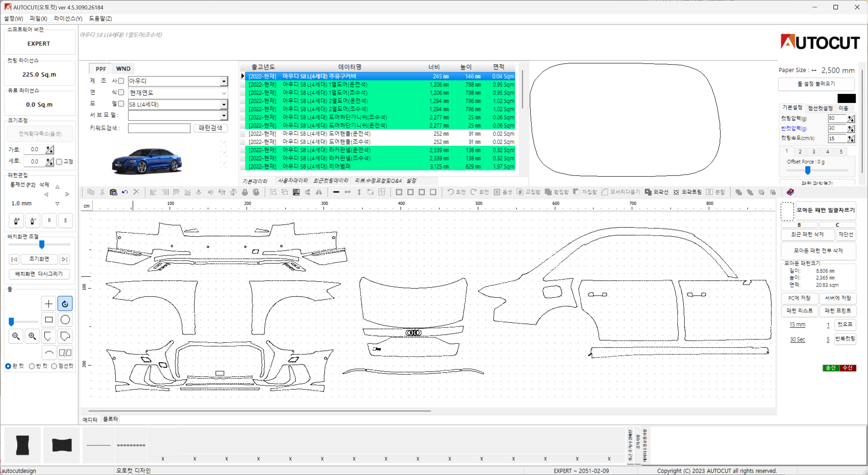Select the dotted cut (점선컷) radio button
This screenshot has height=475, width=868.
pos(54,366)
